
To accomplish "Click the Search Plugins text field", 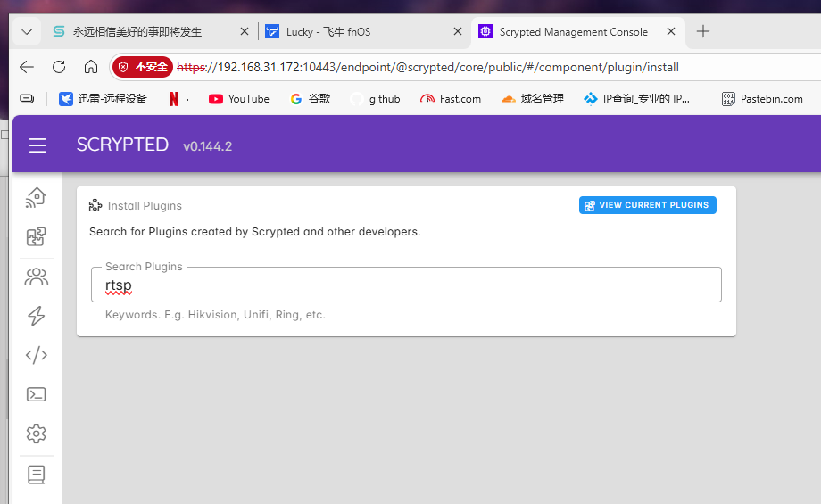I will (x=406, y=285).
